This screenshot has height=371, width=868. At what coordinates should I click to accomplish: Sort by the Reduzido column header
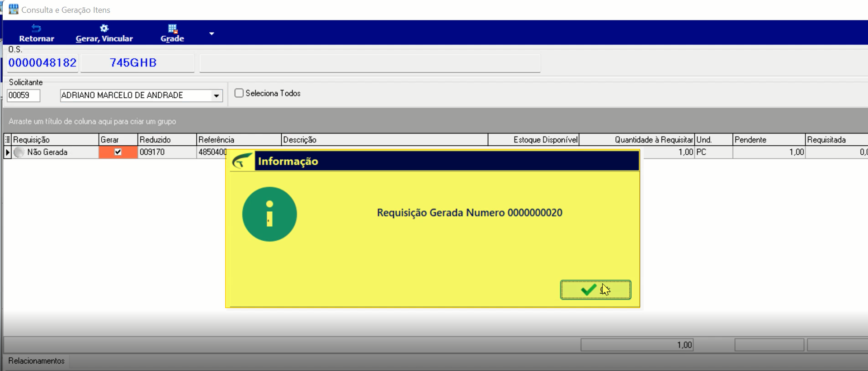[167, 140]
